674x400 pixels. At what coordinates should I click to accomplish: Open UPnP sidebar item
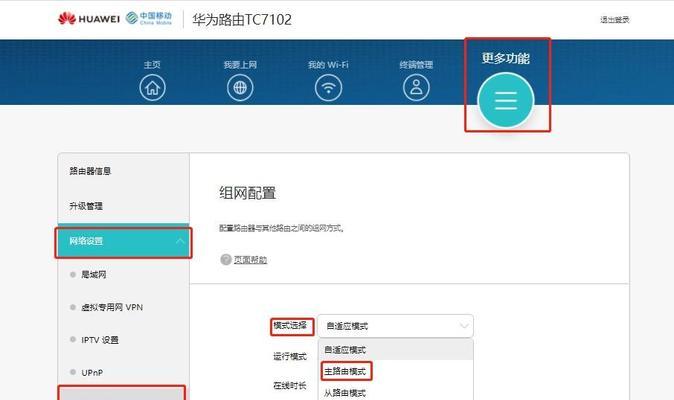click(x=92, y=373)
